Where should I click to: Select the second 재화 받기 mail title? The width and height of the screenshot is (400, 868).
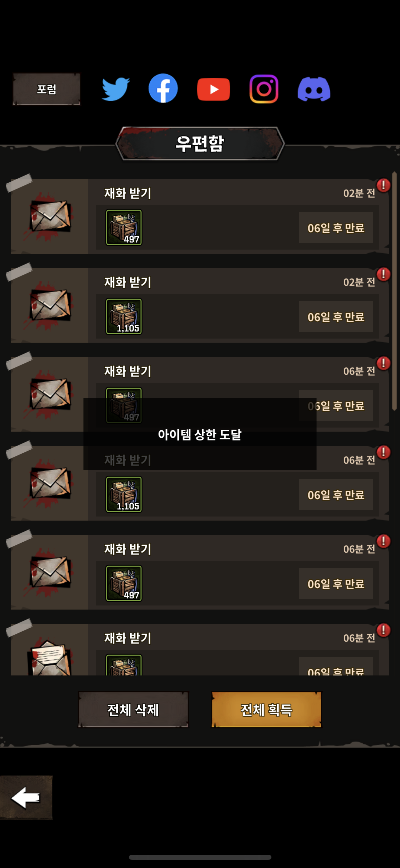point(128,282)
